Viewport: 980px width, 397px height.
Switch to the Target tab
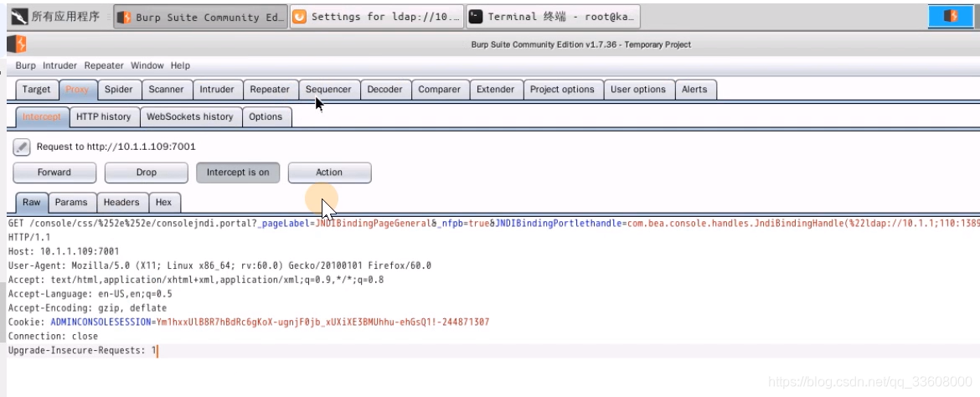36,90
